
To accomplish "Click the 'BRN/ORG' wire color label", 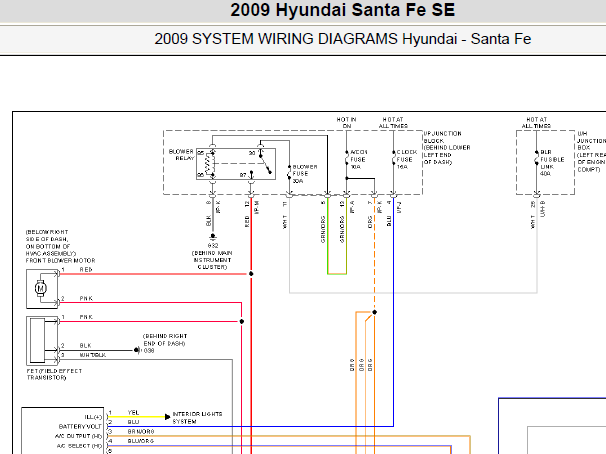I will (x=141, y=432).
